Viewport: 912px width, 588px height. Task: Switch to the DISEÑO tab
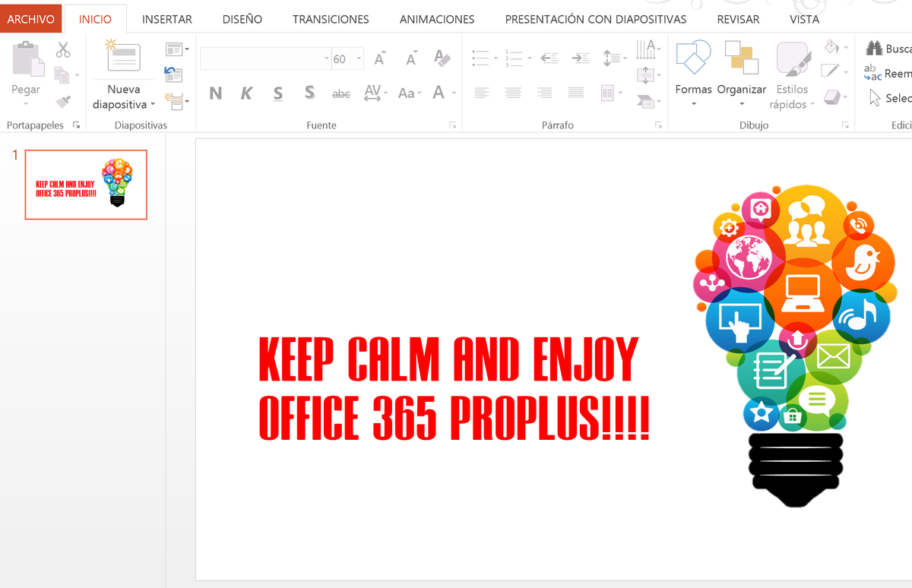pos(242,19)
